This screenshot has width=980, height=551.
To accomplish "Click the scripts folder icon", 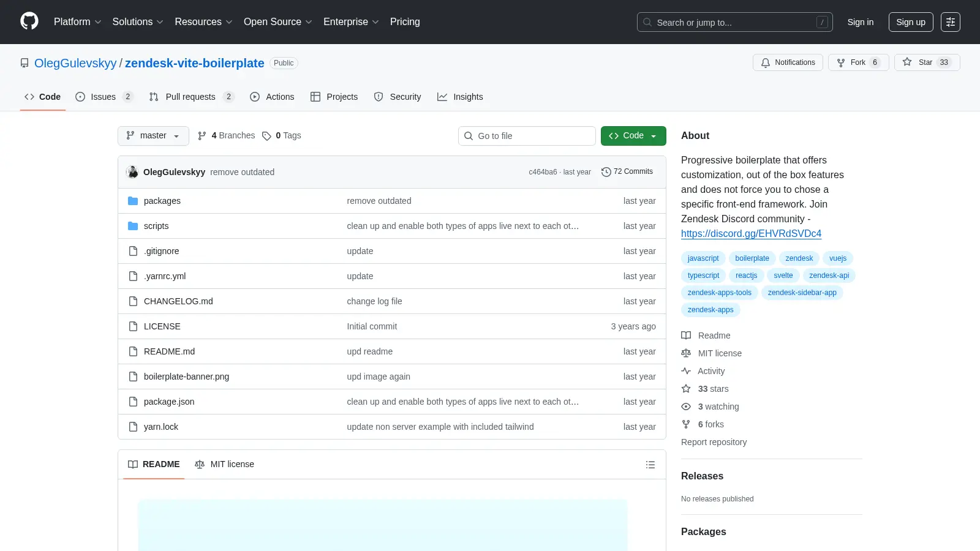I will pos(133,226).
